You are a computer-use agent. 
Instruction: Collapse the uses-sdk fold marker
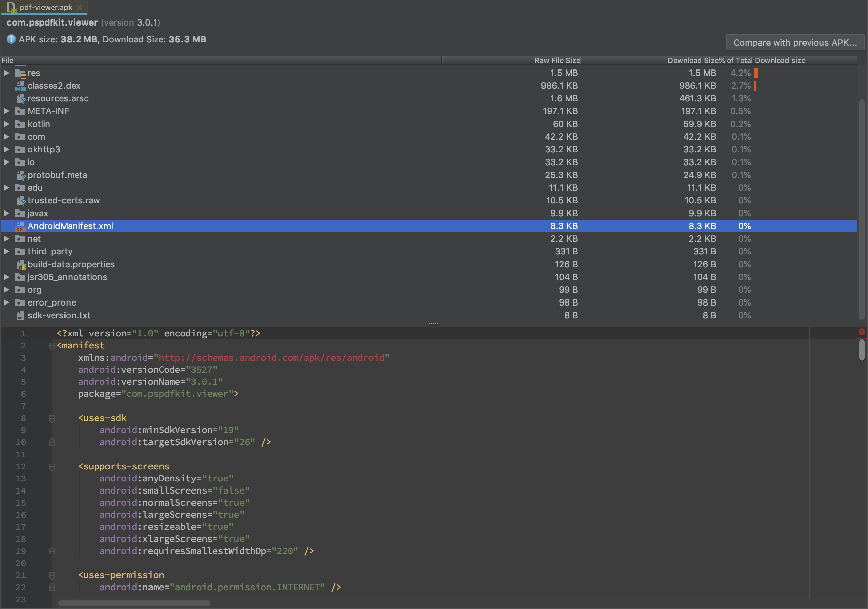pyautogui.click(x=52, y=418)
